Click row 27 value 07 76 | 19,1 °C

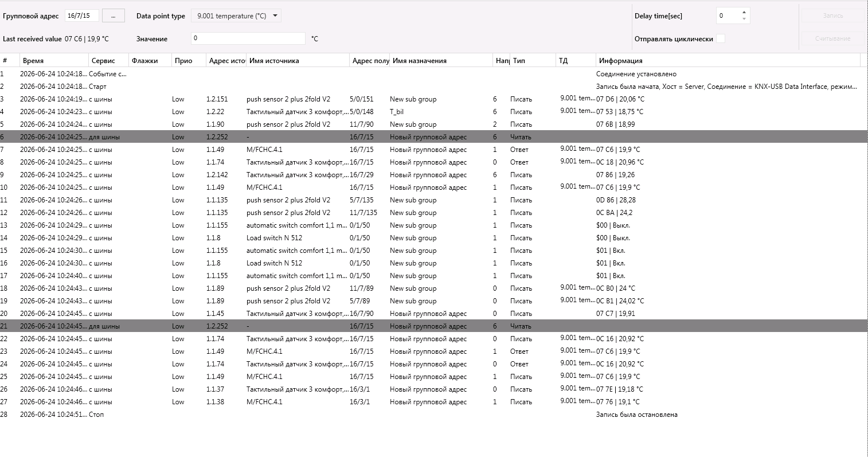click(618, 402)
